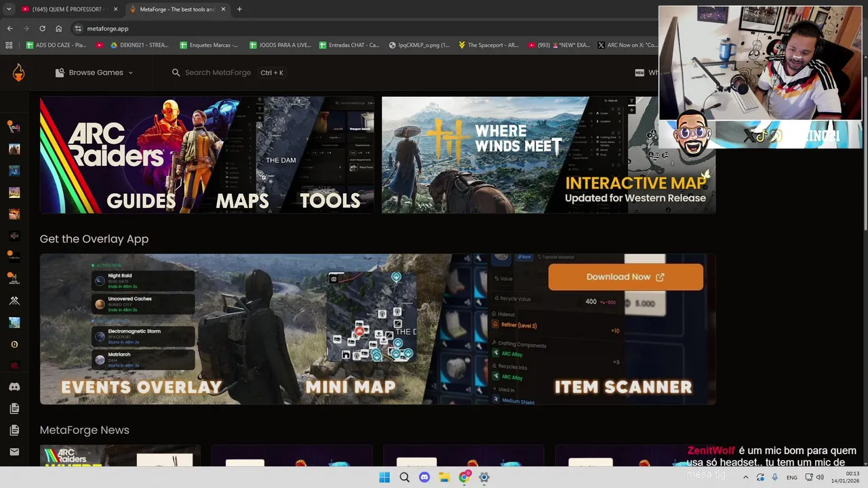Screen dimensions: 868x488
Task: Click the browser back arrow
Action: coord(9,28)
